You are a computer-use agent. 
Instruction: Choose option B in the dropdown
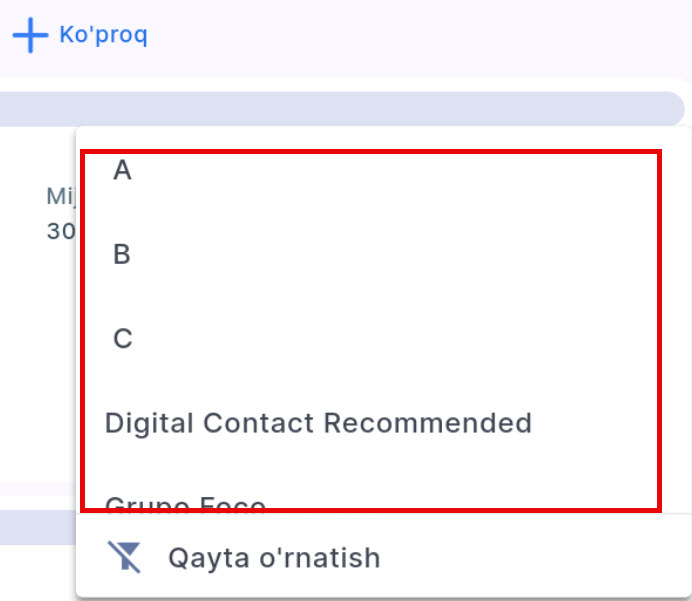(122, 255)
